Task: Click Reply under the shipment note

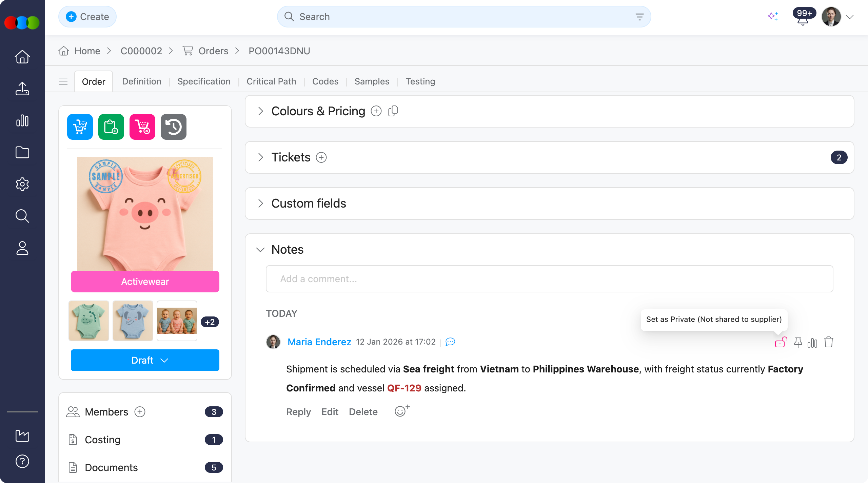Action: [298, 412]
